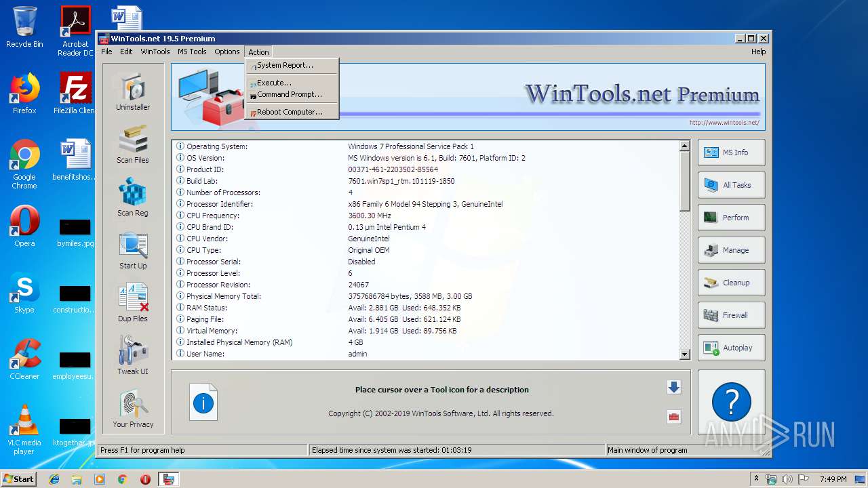Select System Report from Action menu
This screenshot has width=868, height=488.
tap(292, 66)
